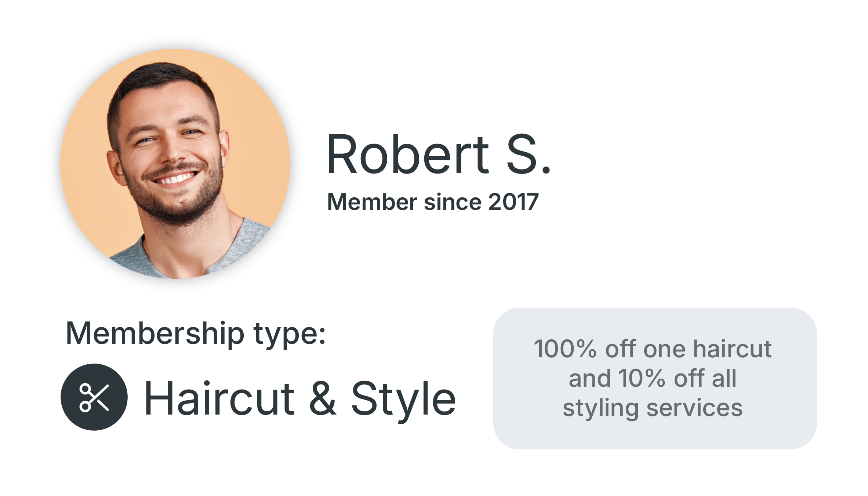Open Robert's circular profile photo
Viewport: 868px width, 496px height.
(175, 164)
